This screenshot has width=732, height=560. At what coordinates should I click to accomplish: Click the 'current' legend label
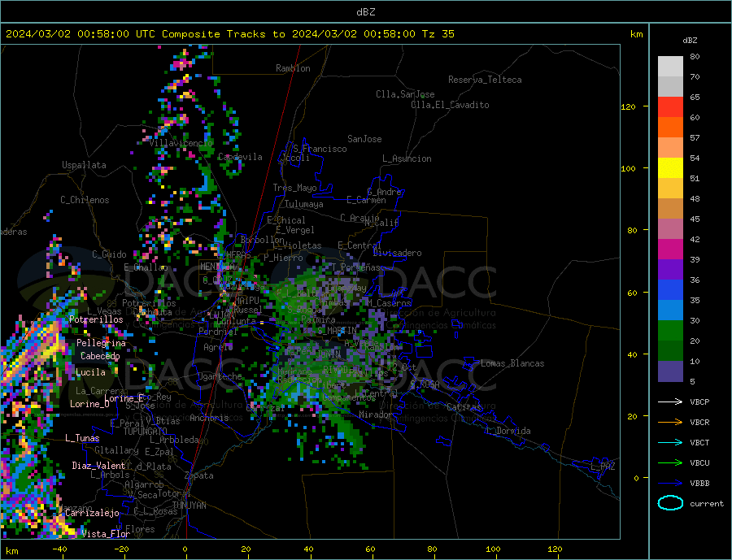[707, 504]
